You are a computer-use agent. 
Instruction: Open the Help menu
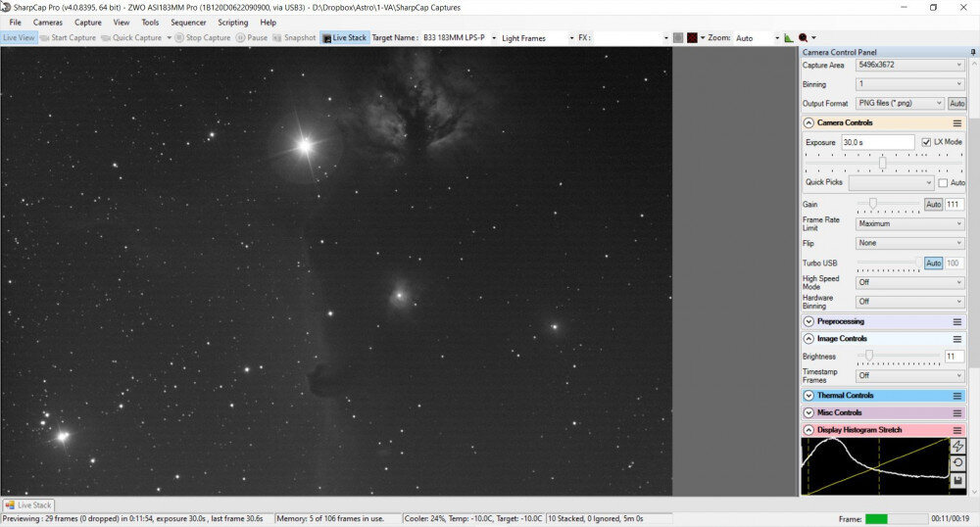point(269,23)
